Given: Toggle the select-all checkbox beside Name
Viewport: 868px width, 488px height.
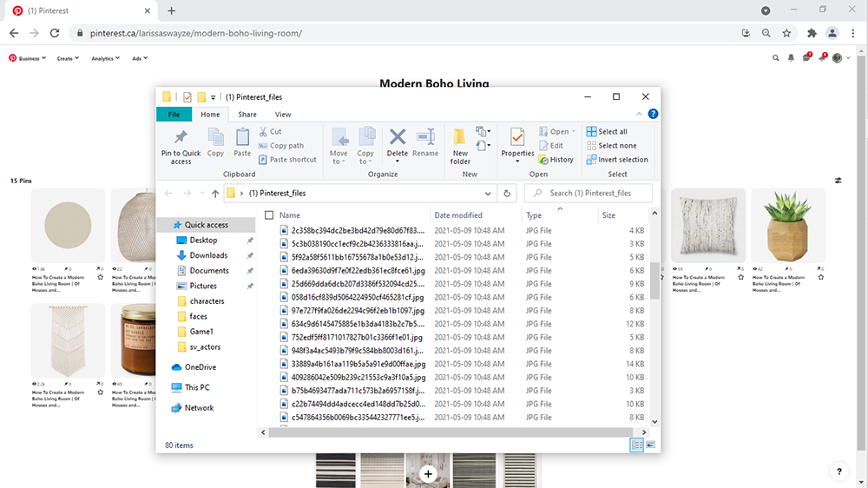Looking at the screenshot, I should [269, 215].
